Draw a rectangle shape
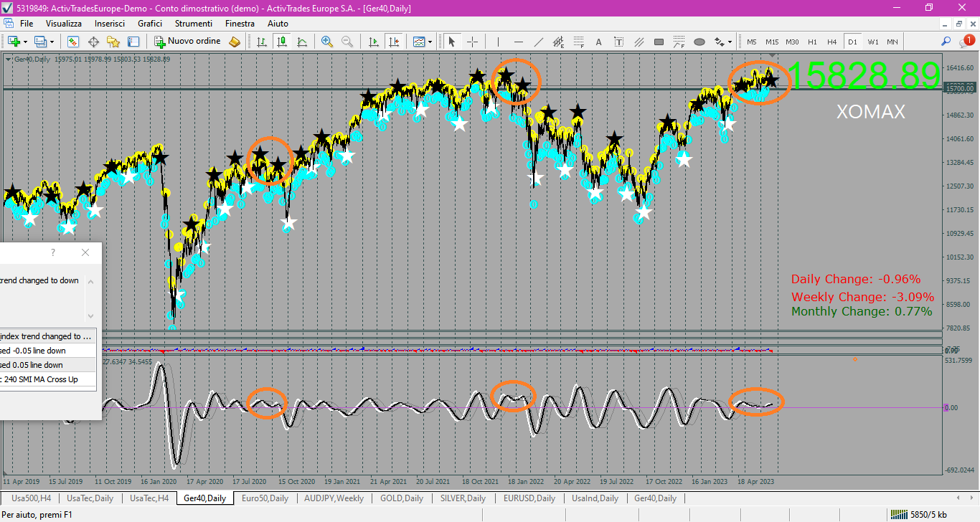 pos(659,42)
